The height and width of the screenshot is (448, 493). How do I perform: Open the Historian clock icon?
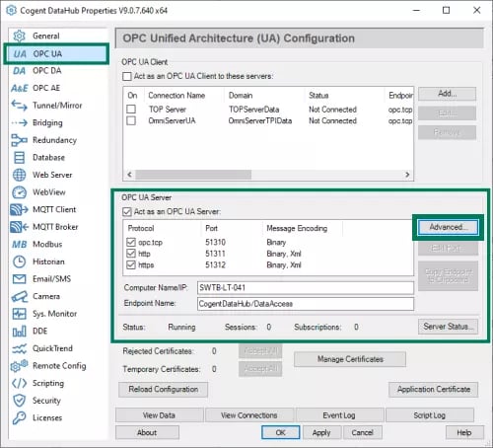(19, 261)
